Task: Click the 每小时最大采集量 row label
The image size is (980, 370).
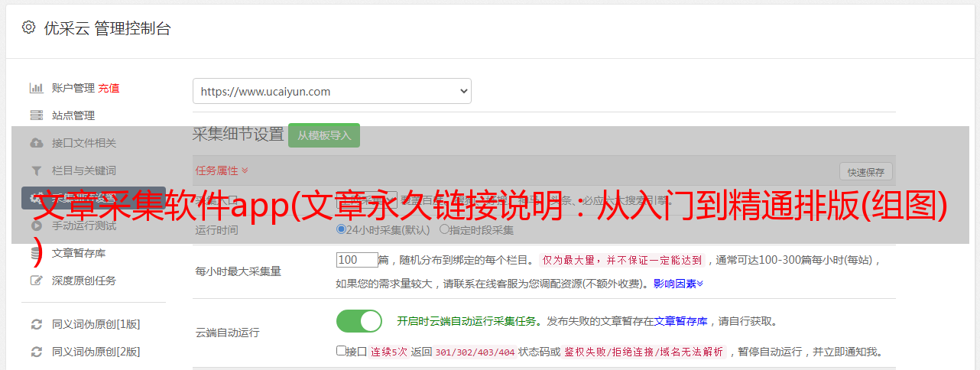Action: click(239, 271)
